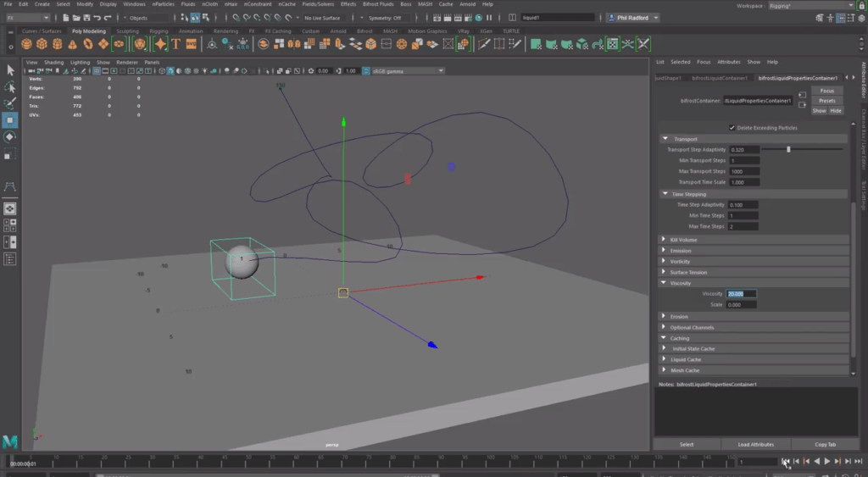Toggle viewport grid display button

tap(97, 71)
